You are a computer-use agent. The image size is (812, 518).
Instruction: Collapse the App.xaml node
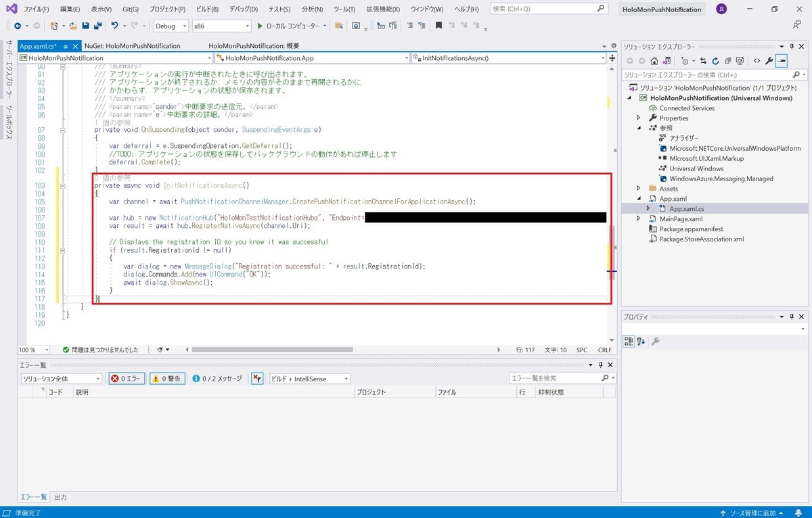click(638, 199)
